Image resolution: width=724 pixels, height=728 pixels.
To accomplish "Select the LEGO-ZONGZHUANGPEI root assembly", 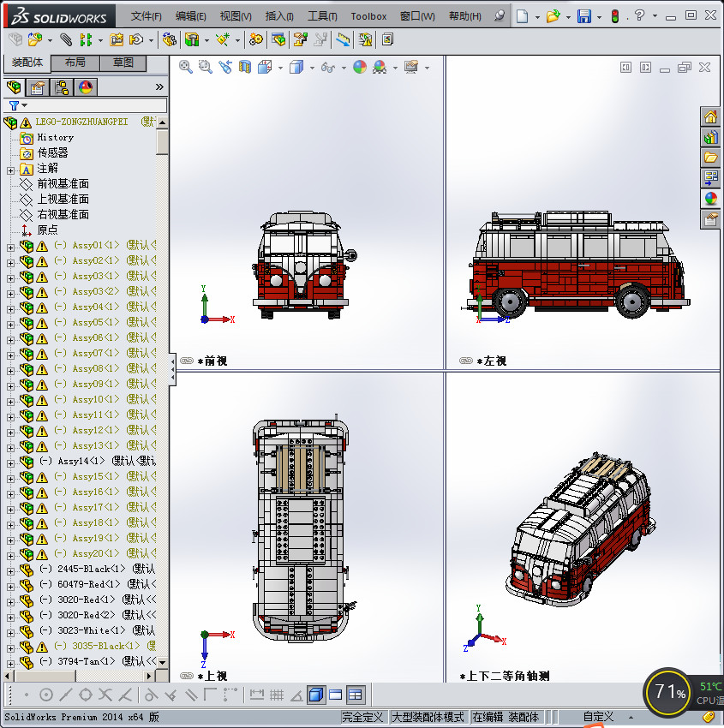I will 81,122.
